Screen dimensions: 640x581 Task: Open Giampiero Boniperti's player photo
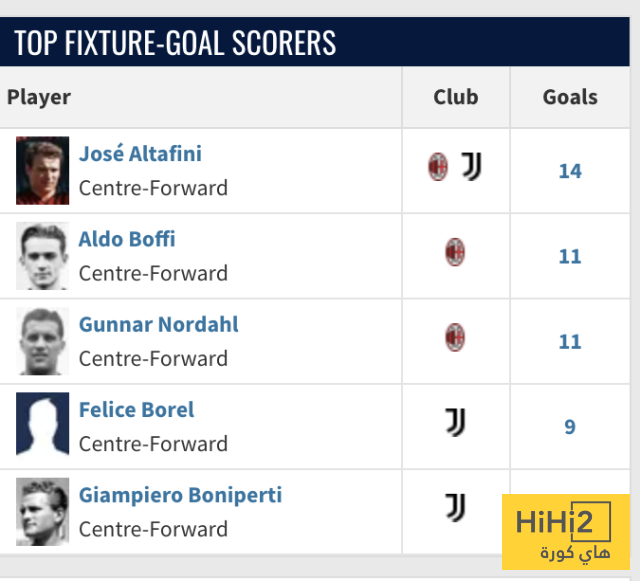pos(43,511)
